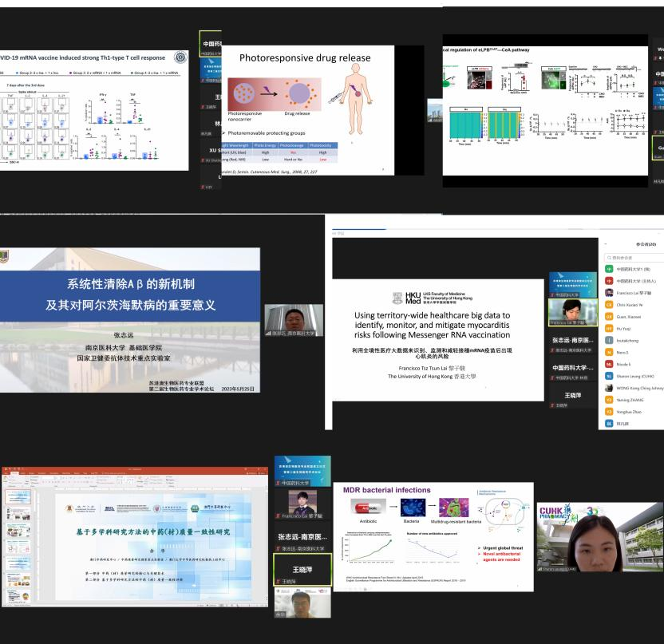Select Yonghua Zhao in participant list

(630, 411)
